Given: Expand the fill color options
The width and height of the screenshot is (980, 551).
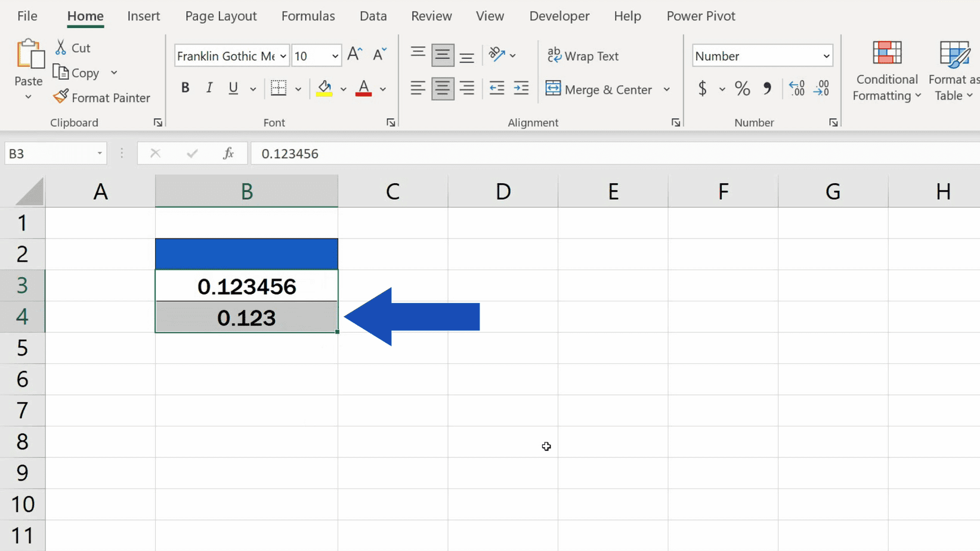Looking at the screenshot, I should point(344,88).
